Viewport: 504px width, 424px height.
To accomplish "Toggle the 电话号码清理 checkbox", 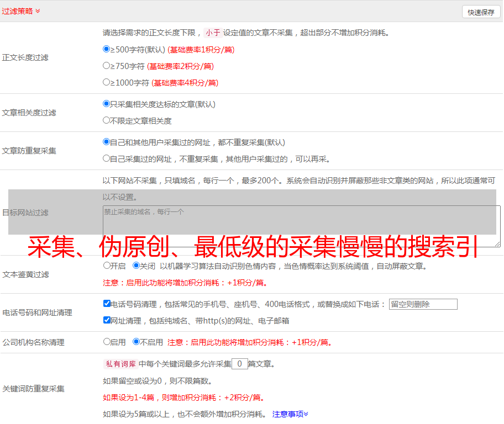I will pos(107,304).
